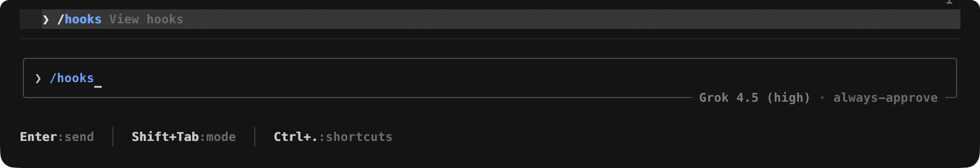
Task: Click the Shift+Tab key hint label
Action: [165, 137]
